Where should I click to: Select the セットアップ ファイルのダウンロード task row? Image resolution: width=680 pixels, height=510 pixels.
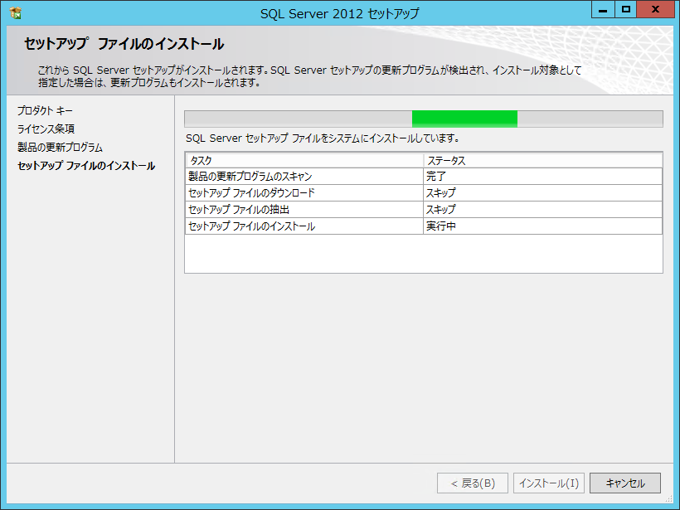(423, 193)
